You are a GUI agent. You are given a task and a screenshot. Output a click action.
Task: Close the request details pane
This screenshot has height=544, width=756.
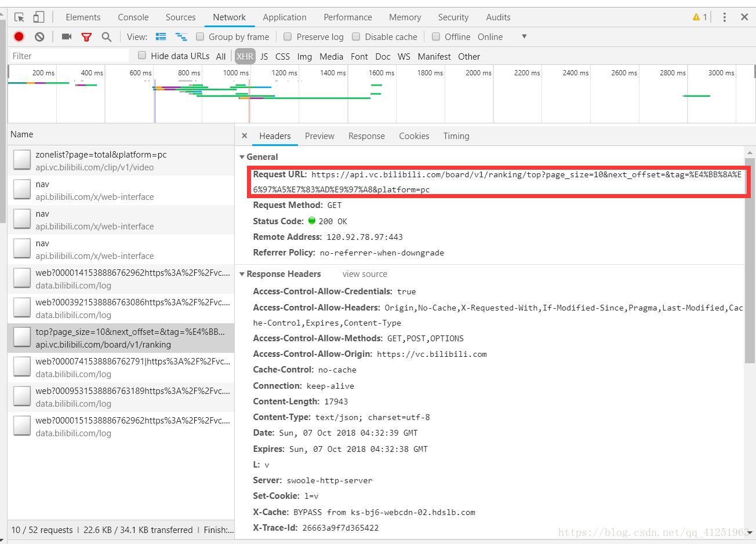245,136
